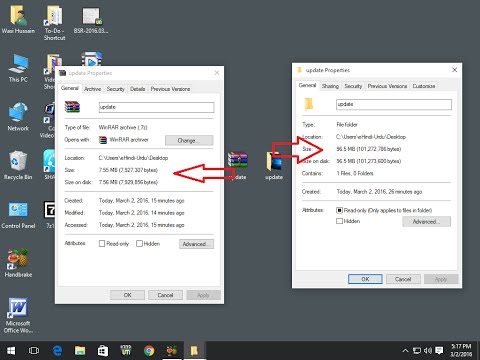Open the Windows Store taskbar icon
480x360 pixels.
click(103, 351)
